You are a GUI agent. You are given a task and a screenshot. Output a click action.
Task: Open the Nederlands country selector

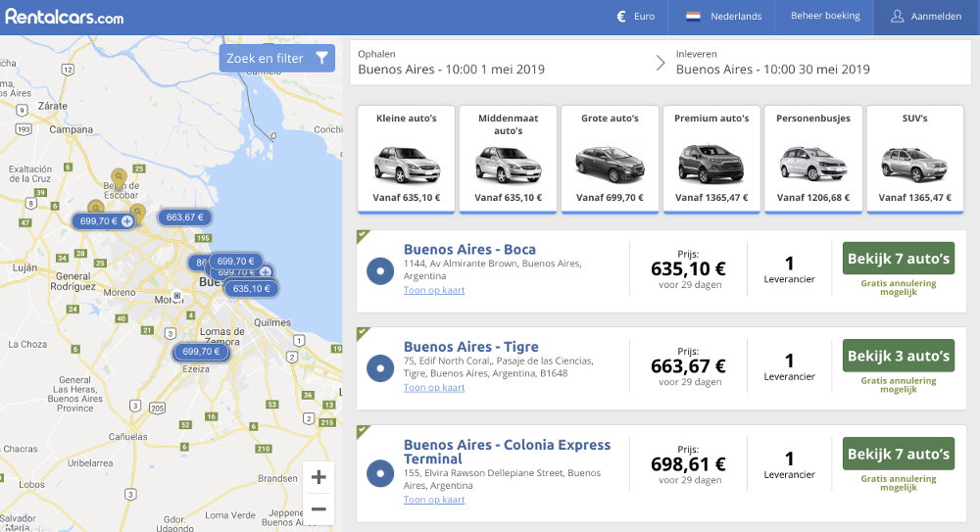point(722,17)
